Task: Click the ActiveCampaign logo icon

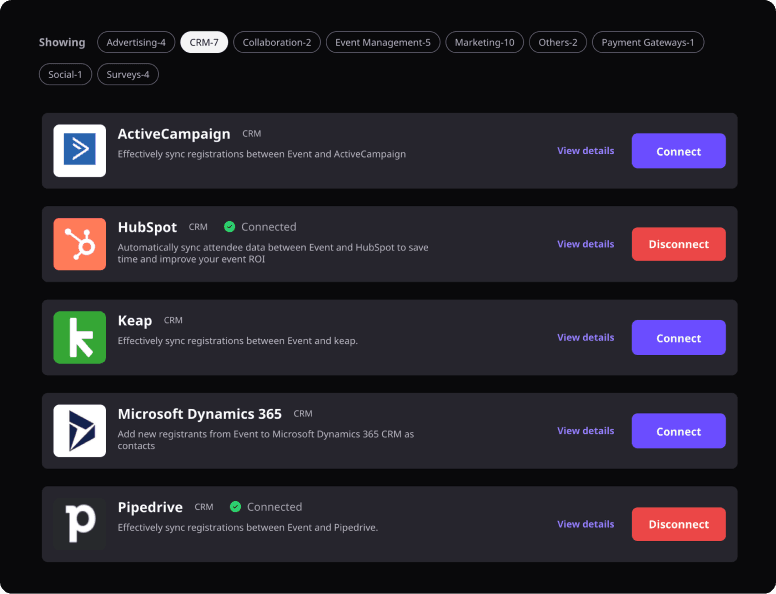Action: coord(80,151)
